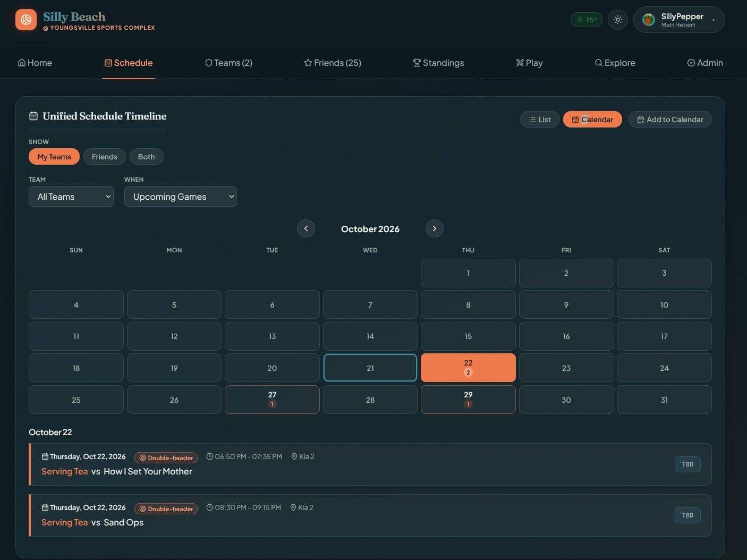
Task: Click TBD badge on 08:30 PM game
Action: click(687, 515)
